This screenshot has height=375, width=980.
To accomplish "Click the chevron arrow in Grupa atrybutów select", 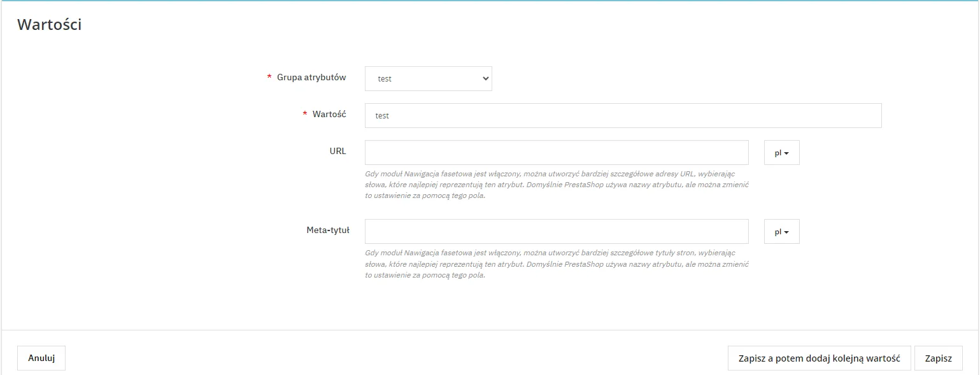I will (485, 79).
